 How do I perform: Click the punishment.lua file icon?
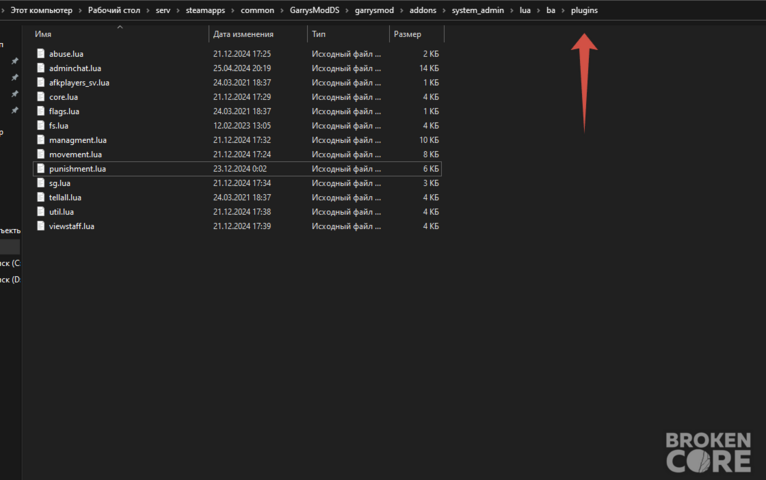click(x=41, y=168)
